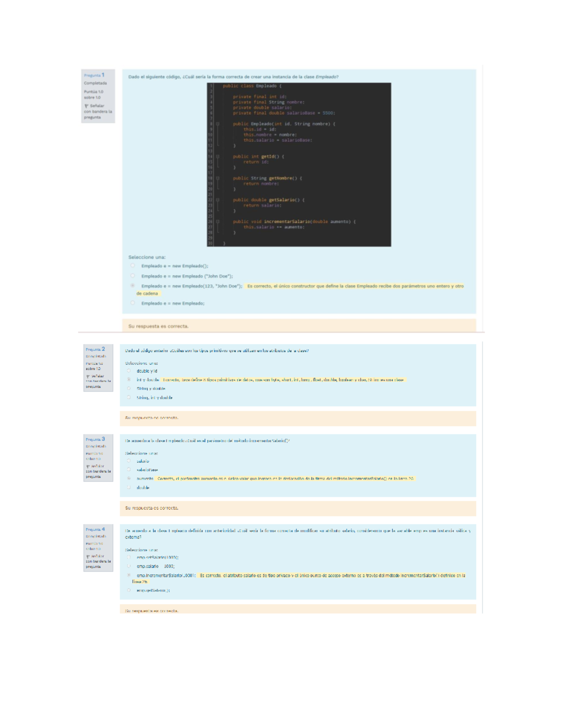The image size is (563, 728).
Task: Choose the 'emp.salario = 1000;' radio option
Action: point(129,566)
